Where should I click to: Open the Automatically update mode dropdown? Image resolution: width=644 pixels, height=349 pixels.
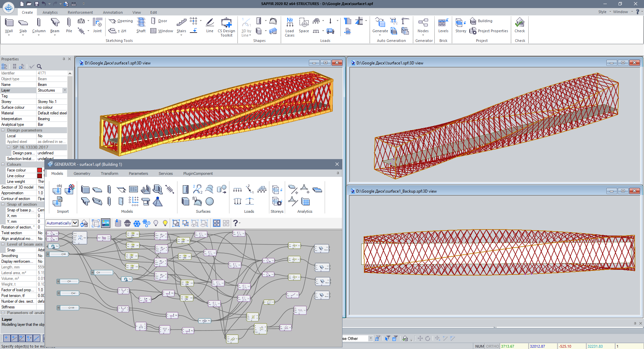[x=75, y=223]
